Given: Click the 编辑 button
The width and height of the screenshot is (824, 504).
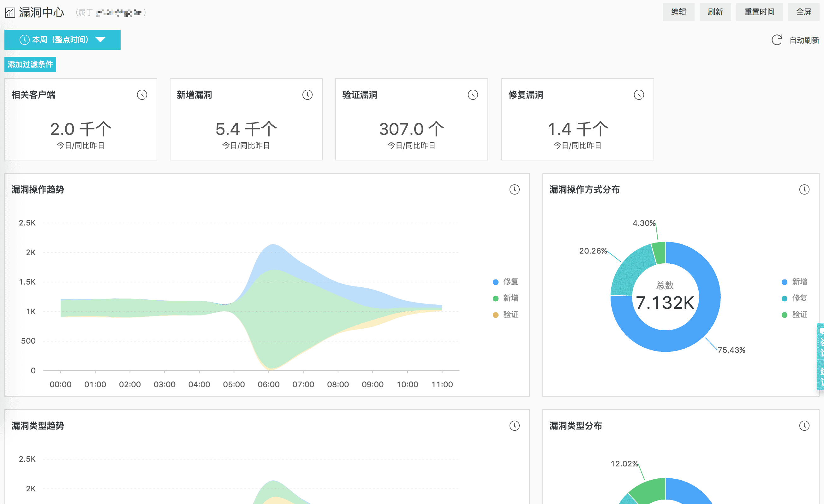Looking at the screenshot, I should click(x=678, y=12).
